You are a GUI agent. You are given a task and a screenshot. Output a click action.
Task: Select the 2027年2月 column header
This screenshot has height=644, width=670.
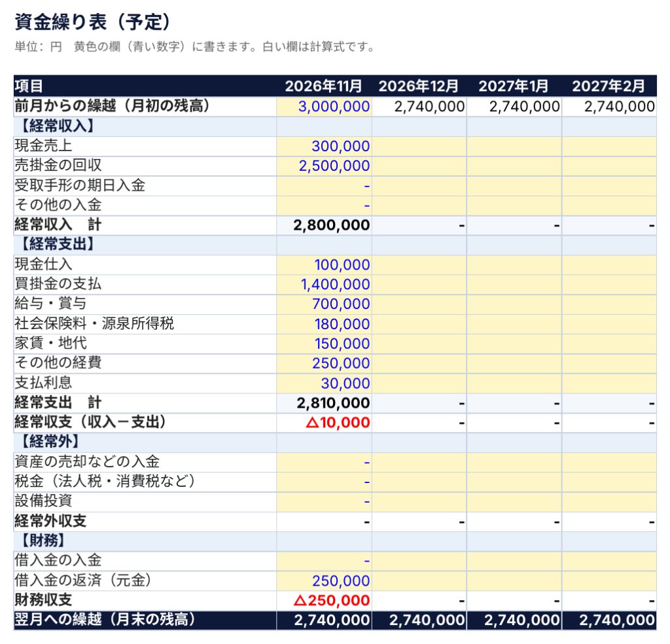point(608,86)
